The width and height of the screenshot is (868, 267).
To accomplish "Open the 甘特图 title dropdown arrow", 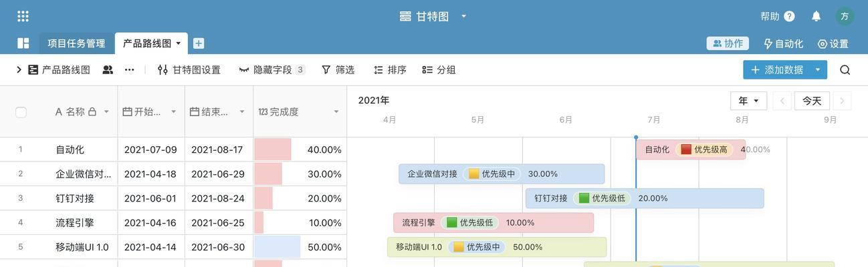I will (x=464, y=16).
